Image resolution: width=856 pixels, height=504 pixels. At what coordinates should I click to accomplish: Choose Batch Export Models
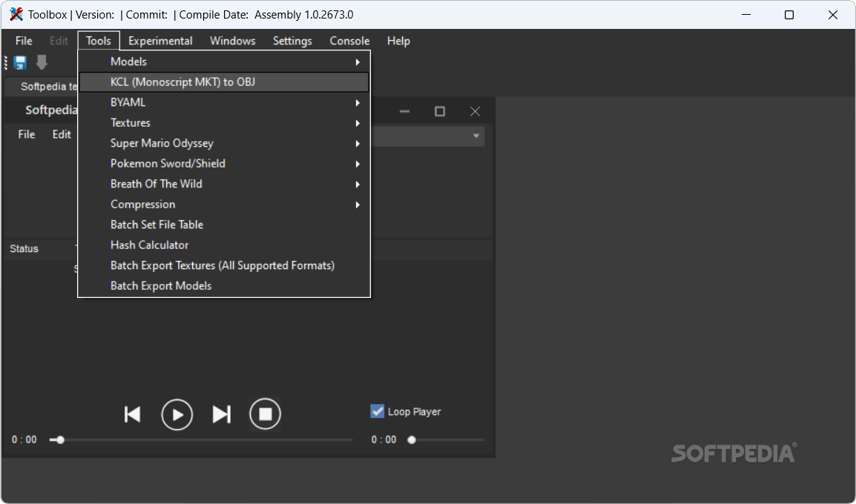click(x=224, y=286)
